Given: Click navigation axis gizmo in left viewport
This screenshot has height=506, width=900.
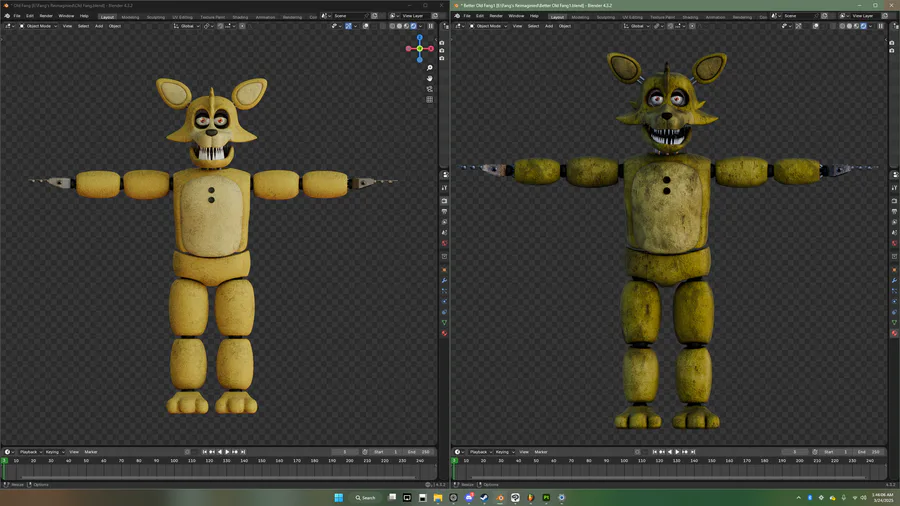Looking at the screenshot, I should [x=420, y=49].
